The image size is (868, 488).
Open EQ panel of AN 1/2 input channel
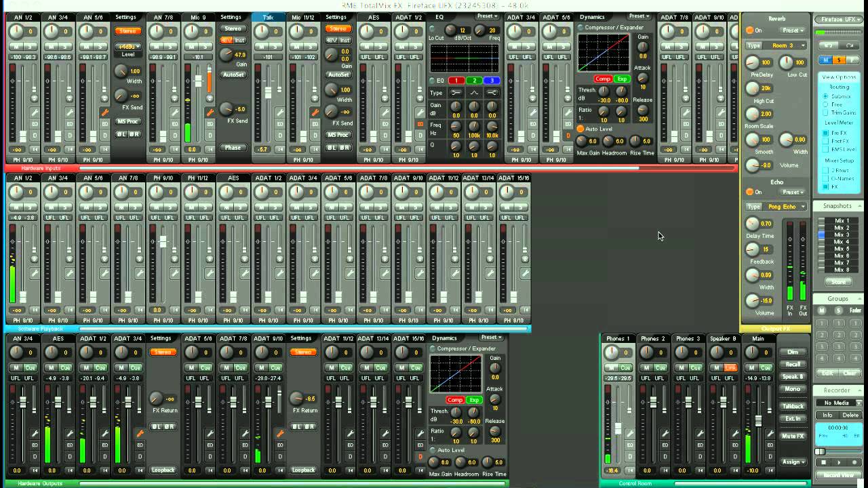pos(35,124)
